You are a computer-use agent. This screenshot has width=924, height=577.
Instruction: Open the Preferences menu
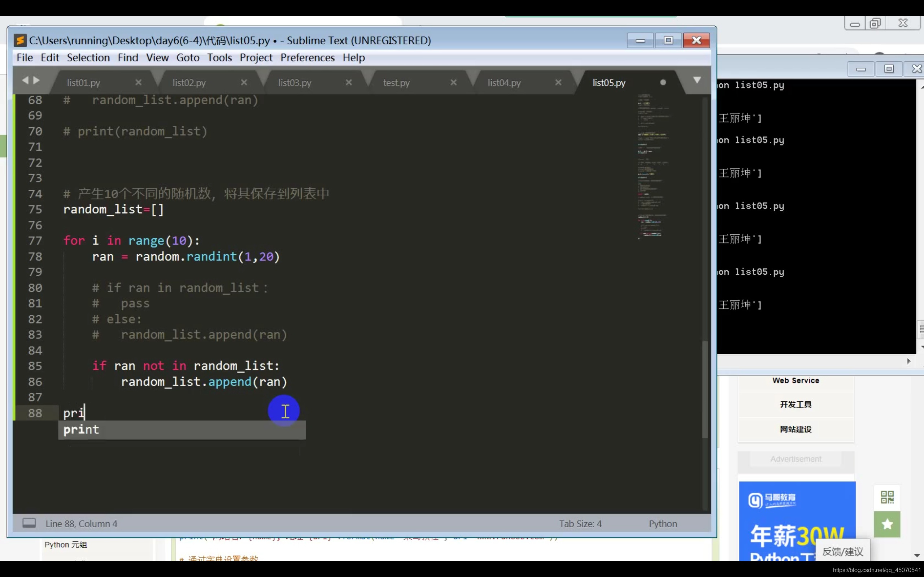[x=307, y=58]
